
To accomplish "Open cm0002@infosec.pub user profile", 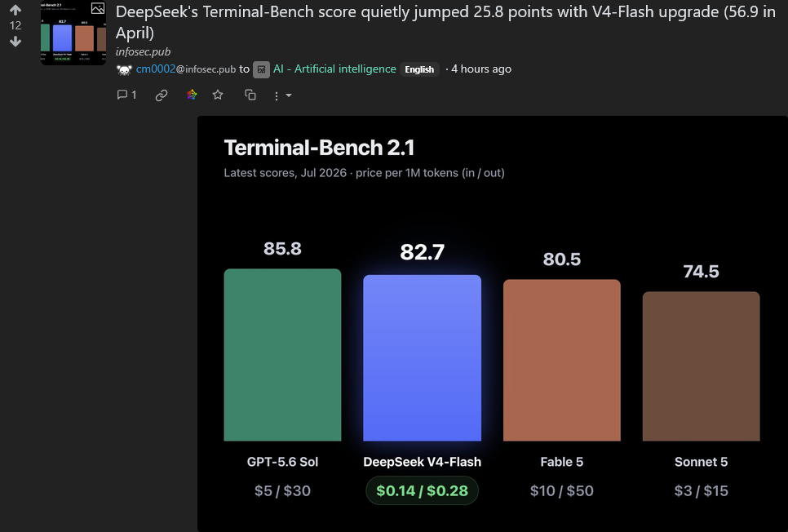I will pos(186,69).
